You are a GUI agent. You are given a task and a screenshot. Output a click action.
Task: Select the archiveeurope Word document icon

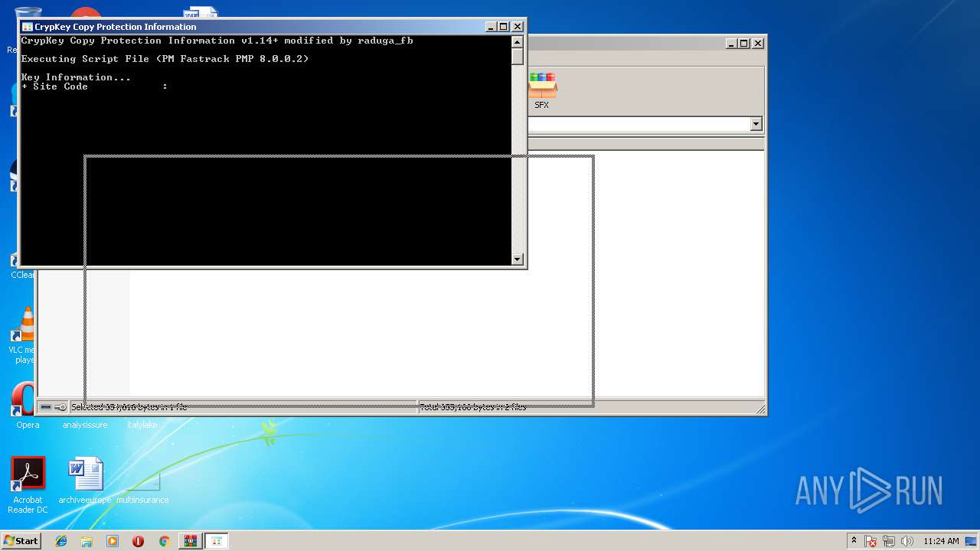click(85, 481)
